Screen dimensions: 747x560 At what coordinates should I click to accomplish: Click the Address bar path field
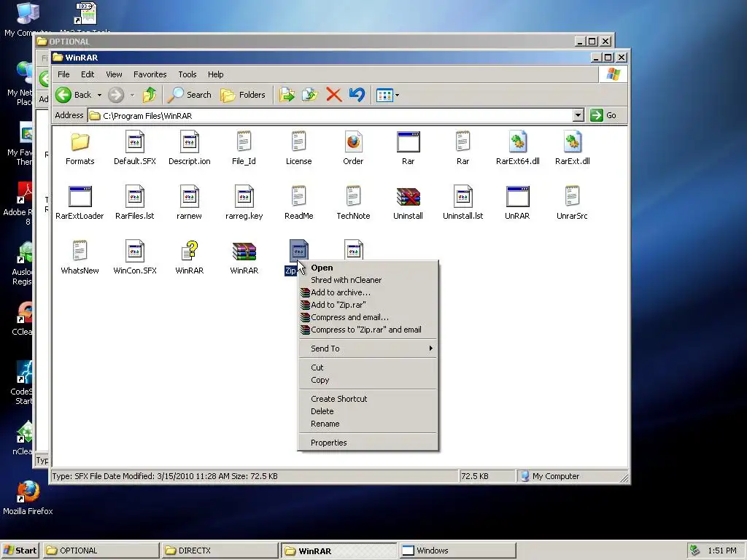(x=330, y=116)
